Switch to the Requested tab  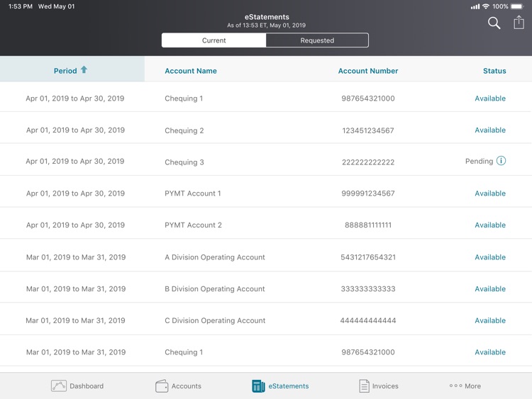pyautogui.click(x=317, y=40)
